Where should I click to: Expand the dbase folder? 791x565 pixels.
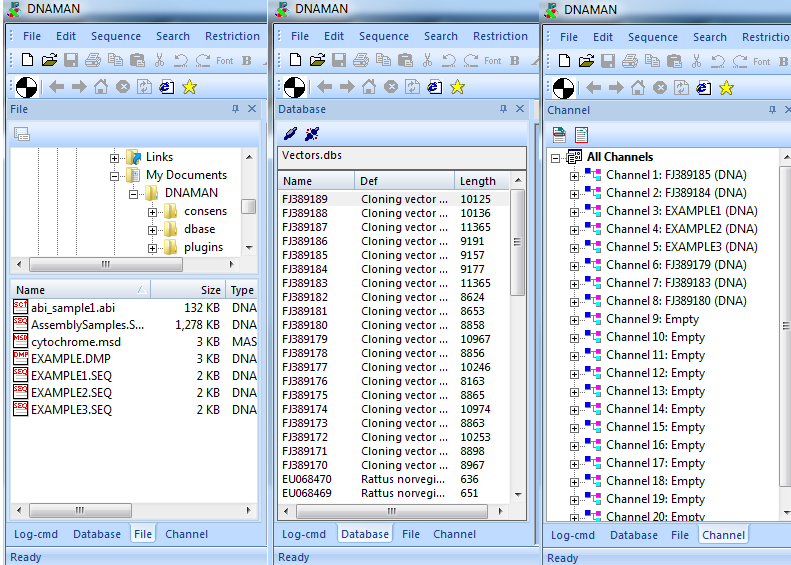[152, 231]
